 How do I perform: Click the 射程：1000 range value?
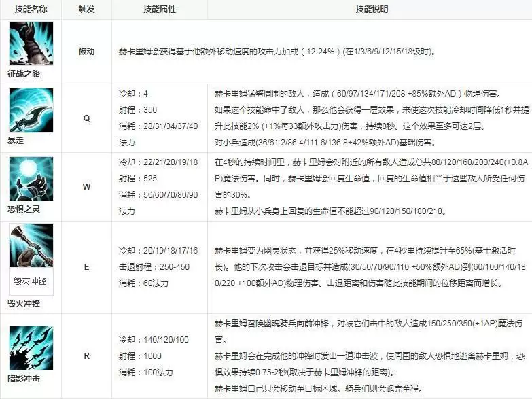pos(140,356)
